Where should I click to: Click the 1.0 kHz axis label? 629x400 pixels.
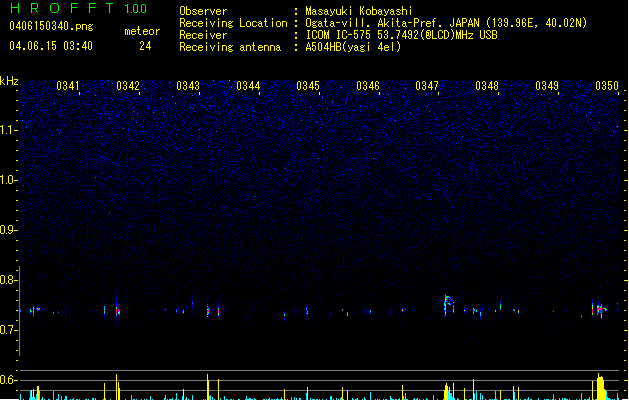click(x=8, y=180)
